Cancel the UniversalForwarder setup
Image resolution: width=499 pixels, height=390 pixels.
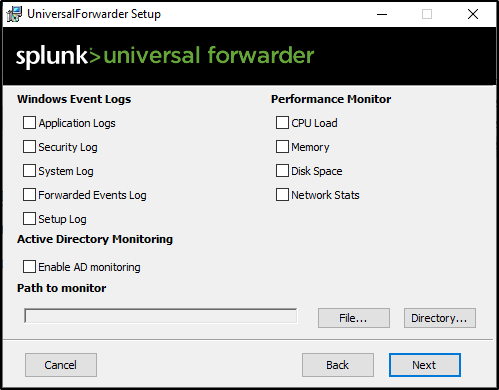[61, 365]
